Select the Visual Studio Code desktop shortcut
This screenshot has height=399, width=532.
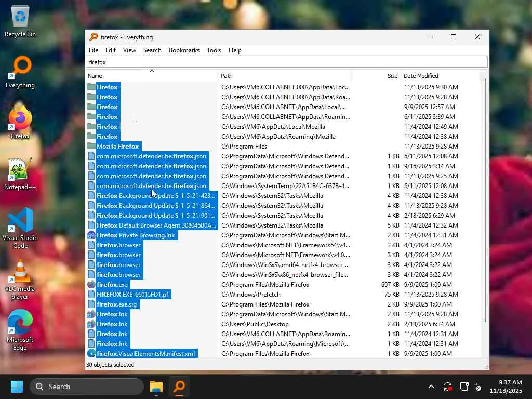[20, 228]
